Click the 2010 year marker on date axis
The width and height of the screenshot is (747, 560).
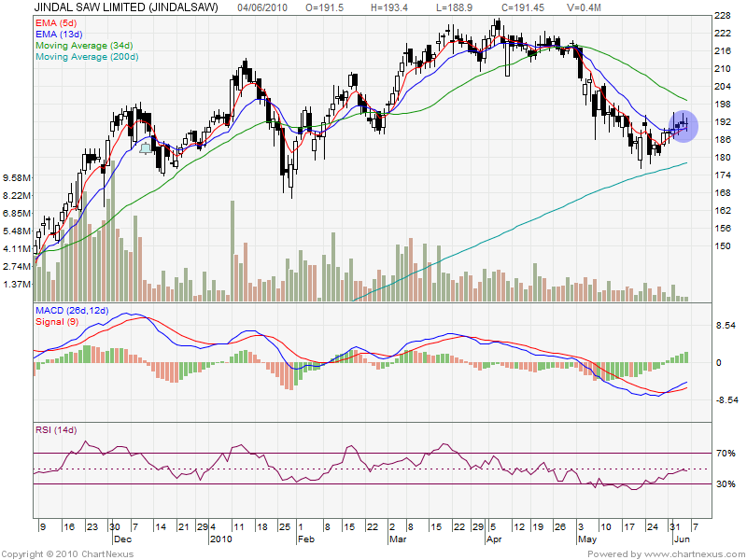pos(220,539)
